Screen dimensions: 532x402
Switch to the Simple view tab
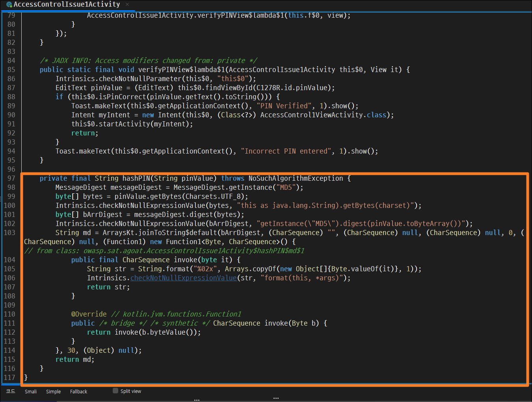click(53, 391)
